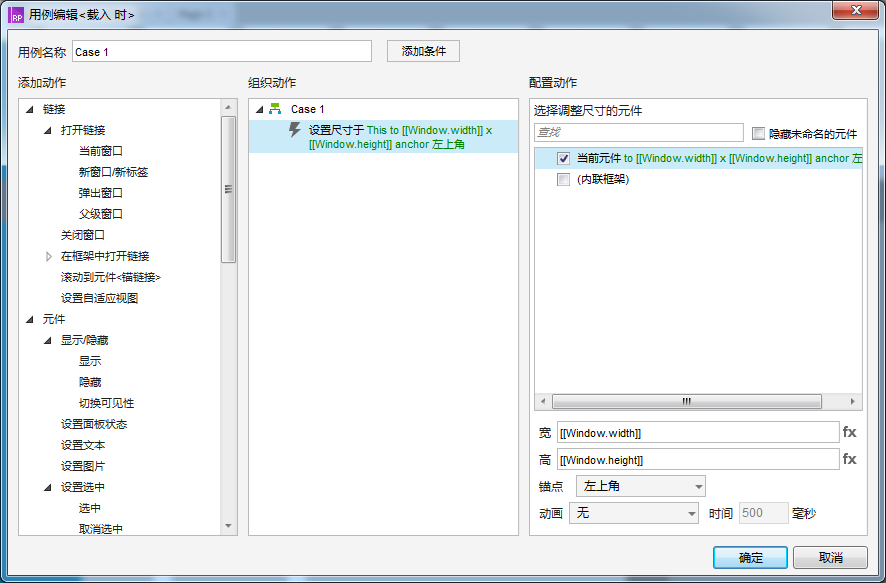The image size is (886, 583).
Task: Click the lightning bolt action icon
Action: pos(294,130)
